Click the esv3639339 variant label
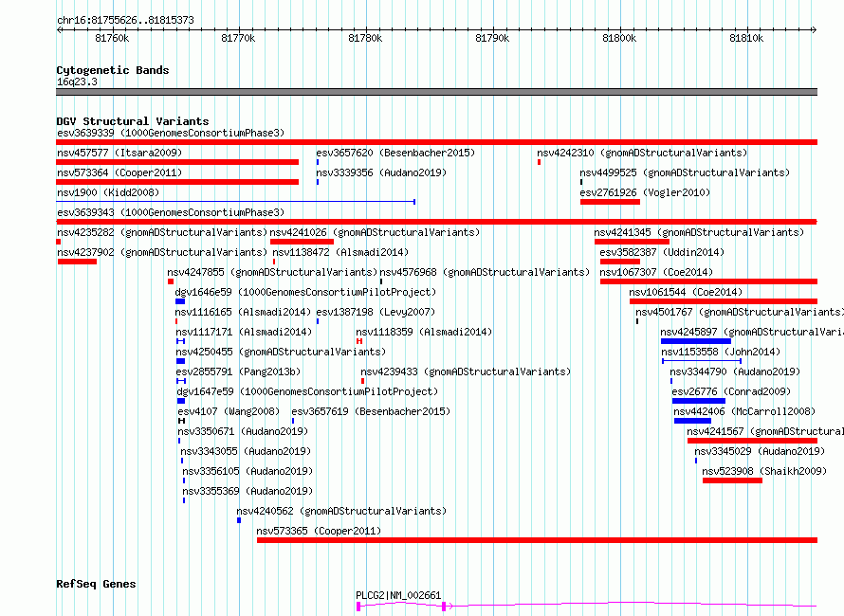Image resolution: width=844 pixels, height=616 pixels. pyautogui.click(x=171, y=133)
